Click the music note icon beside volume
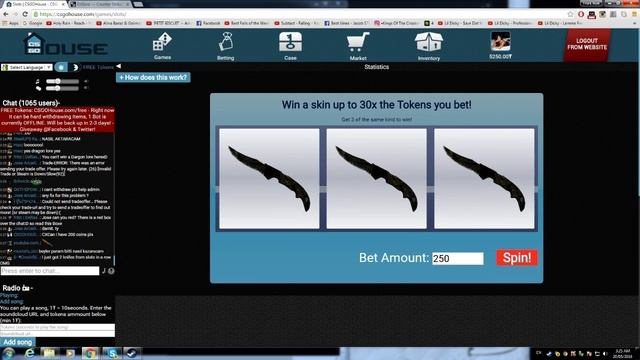The image size is (640, 360). coord(38,82)
